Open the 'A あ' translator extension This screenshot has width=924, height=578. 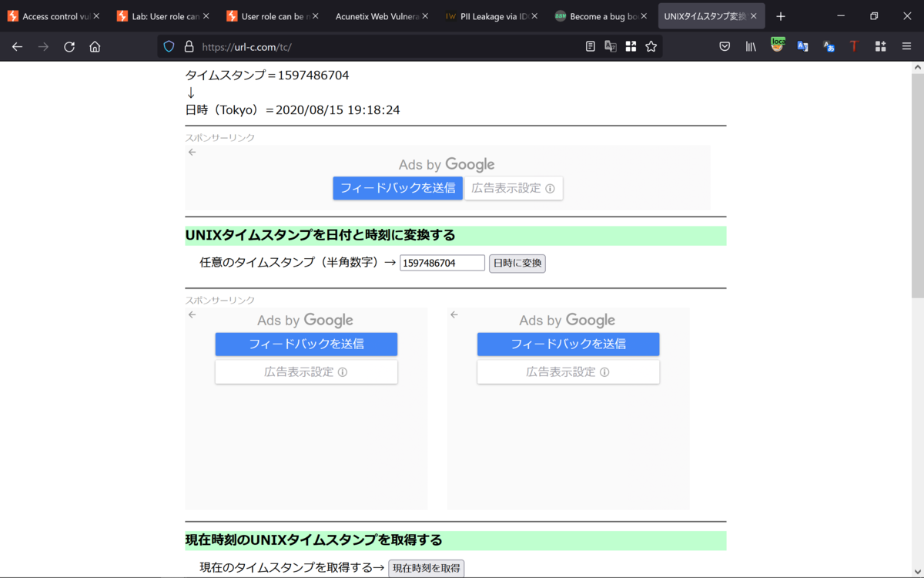829,46
